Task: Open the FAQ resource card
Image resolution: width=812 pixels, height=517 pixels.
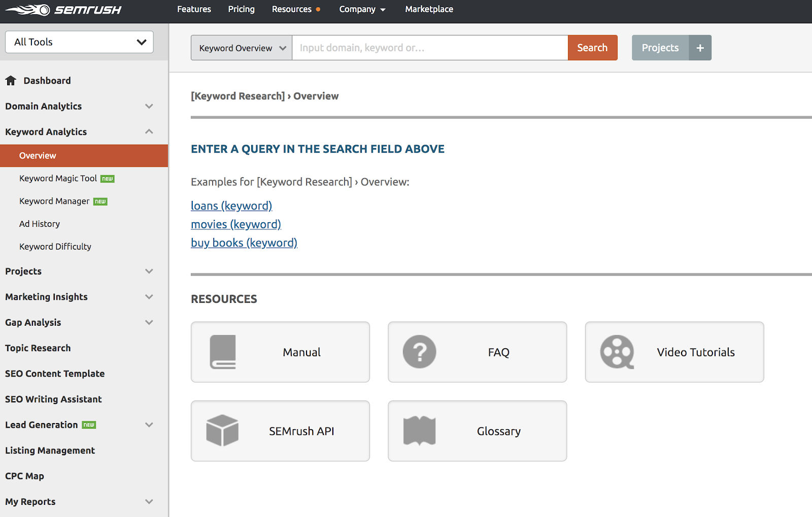Action: pos(477,352)
